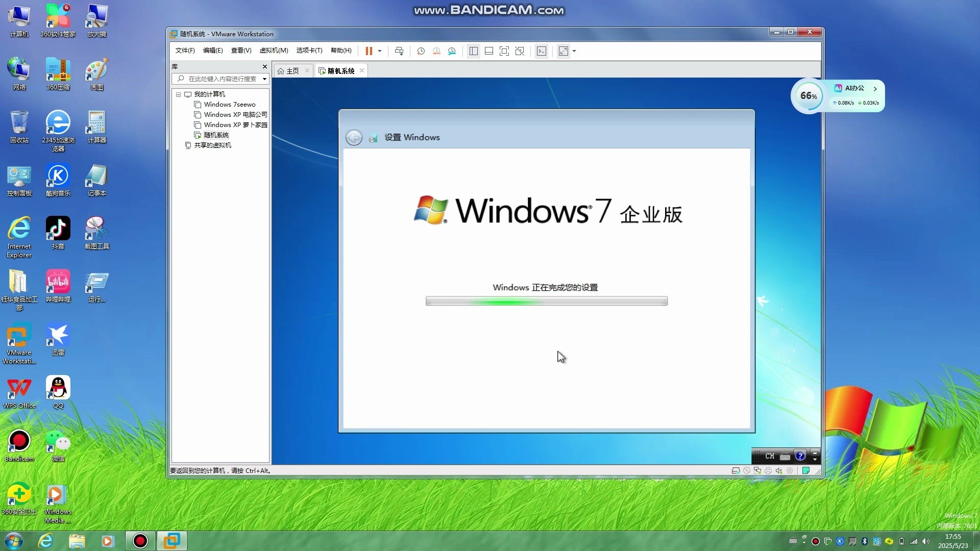980x551 pixels.
Task: Close the library panel
Action: 265,67
